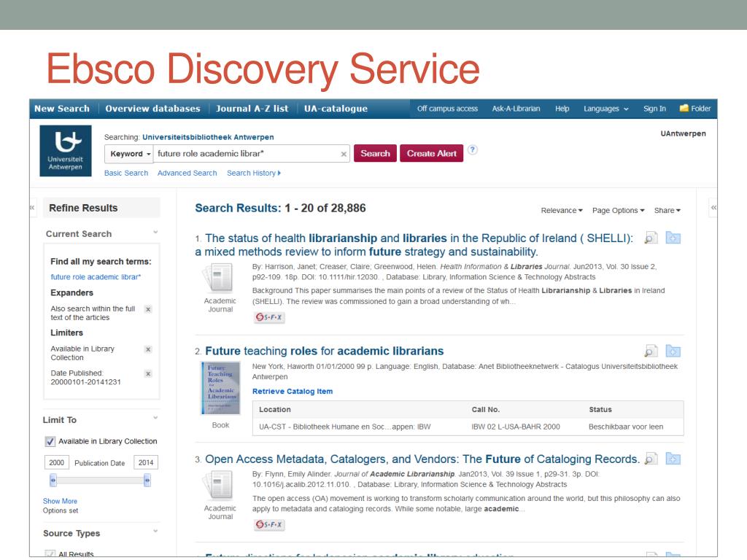This screenshot has height=560, width=747.
Task: Open result title Future teaching roles for academic librarians
Action: click(x=325, y=351)
